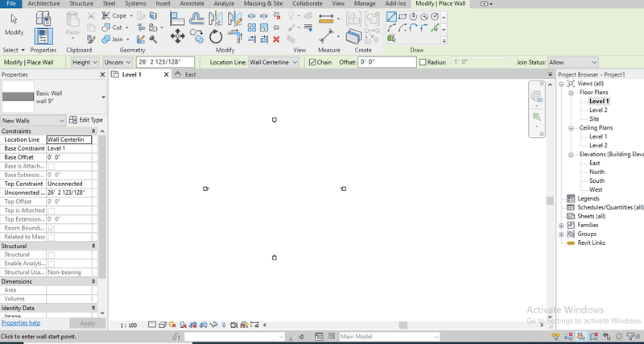
Task: Enable the Radius checkbox
Action: [423, 63]
